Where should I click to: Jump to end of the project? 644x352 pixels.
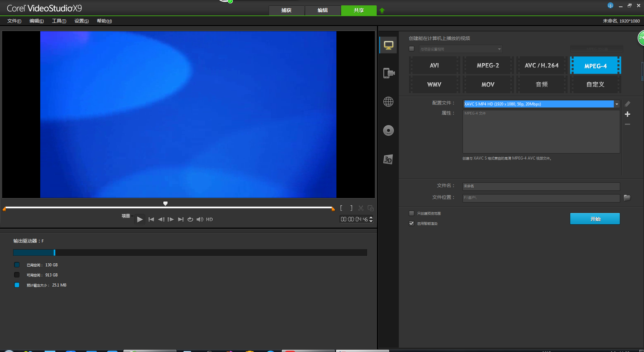181,219
